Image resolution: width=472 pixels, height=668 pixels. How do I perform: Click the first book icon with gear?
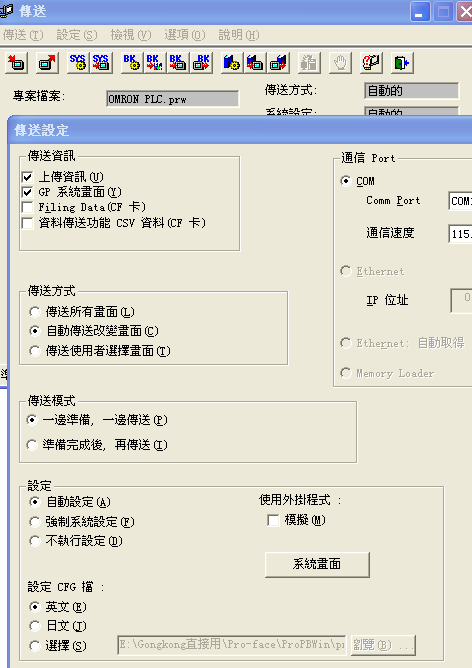[x=232, y=63]
